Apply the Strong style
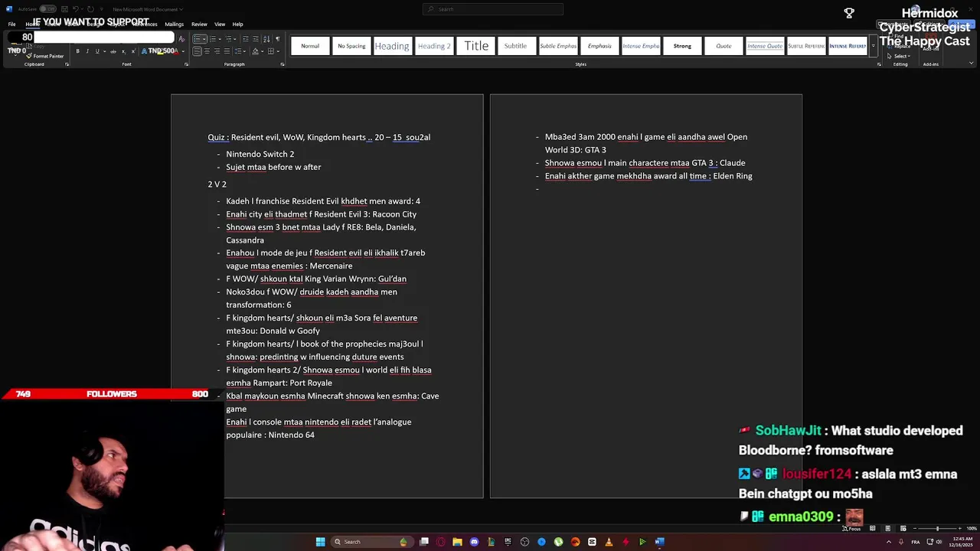980x551 pixels. pyautogui.click(x=682, y=46)
